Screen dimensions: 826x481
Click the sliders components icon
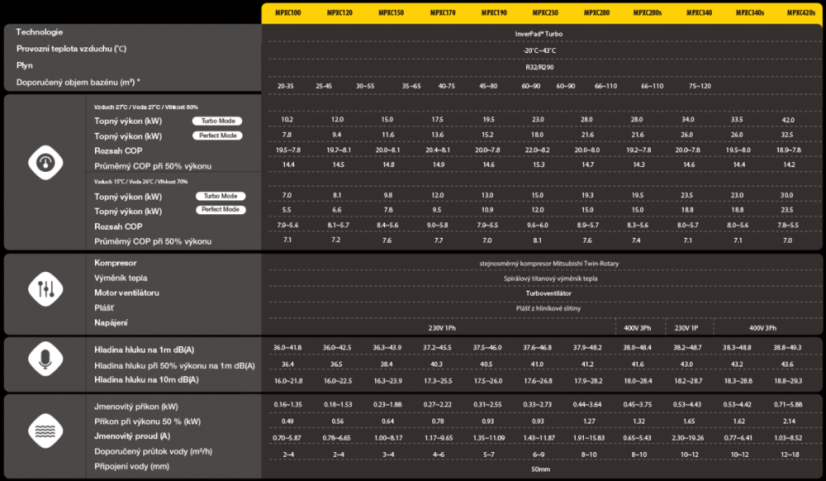coord(45,289)
